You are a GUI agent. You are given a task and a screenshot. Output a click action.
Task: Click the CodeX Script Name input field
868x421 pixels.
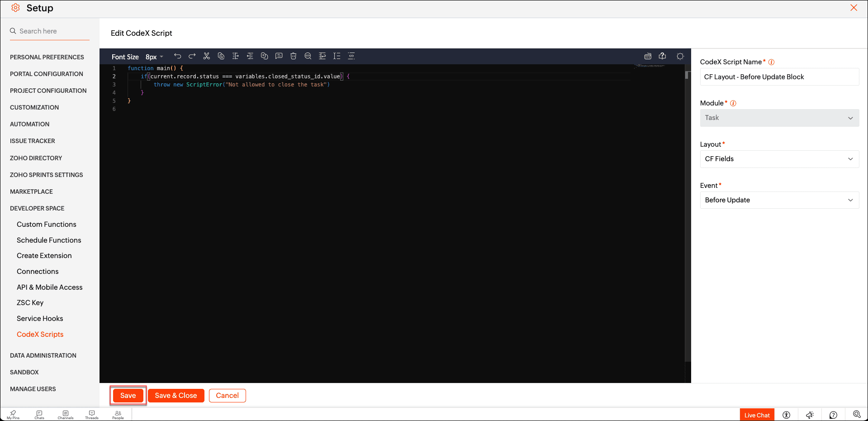point(779,77)
